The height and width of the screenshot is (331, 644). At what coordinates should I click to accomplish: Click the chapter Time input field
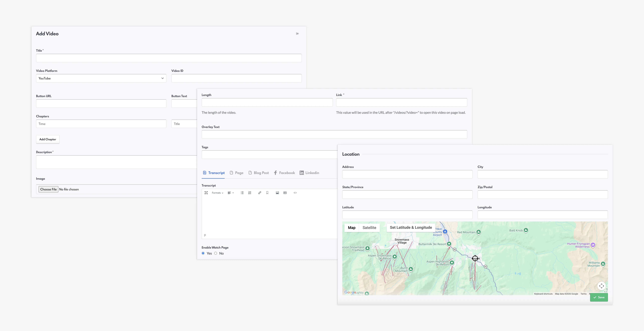pos(101,124)
